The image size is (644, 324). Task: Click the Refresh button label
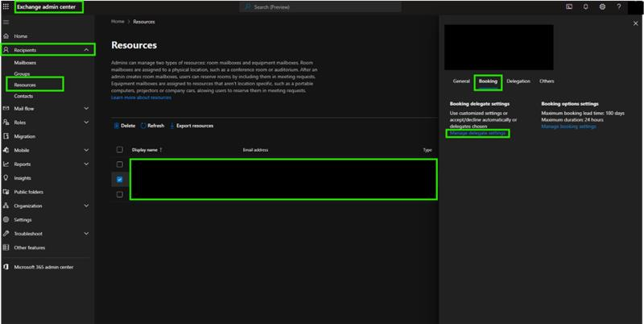tap(155, 126)
